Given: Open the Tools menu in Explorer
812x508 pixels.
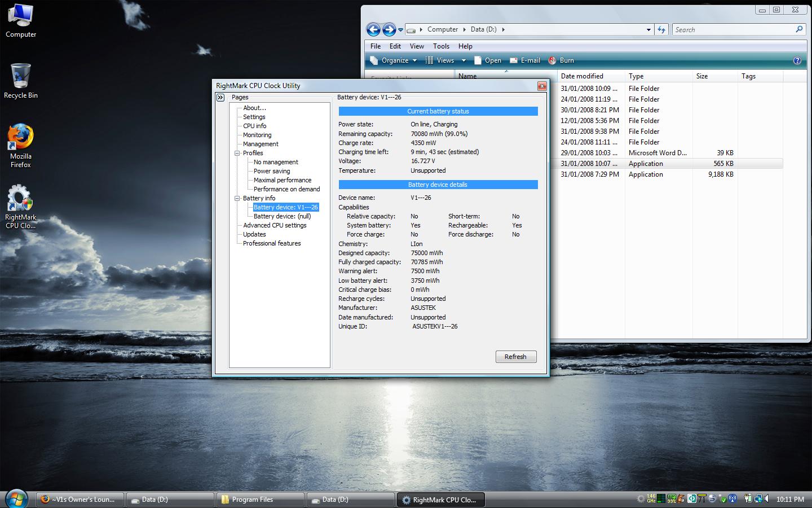Looking at the screenshot, I should point(441,46).
